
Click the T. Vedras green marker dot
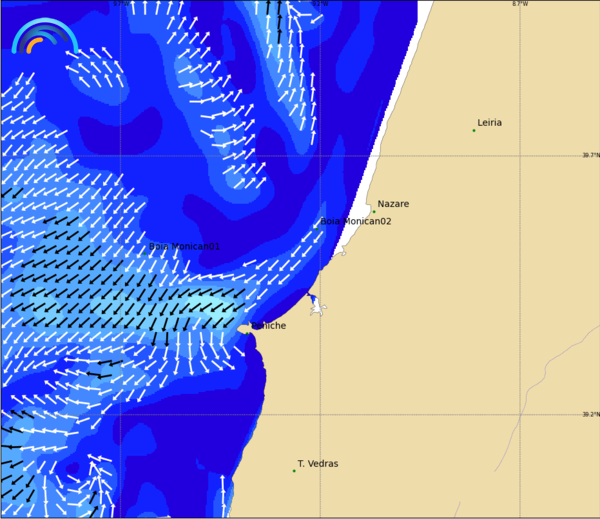[294, 470]
